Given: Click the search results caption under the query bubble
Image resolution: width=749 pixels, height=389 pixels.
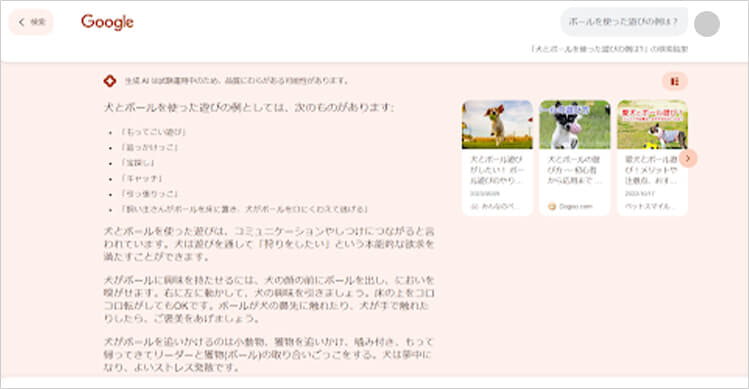Looking at the screenshot, I should (x=610, y=49).
